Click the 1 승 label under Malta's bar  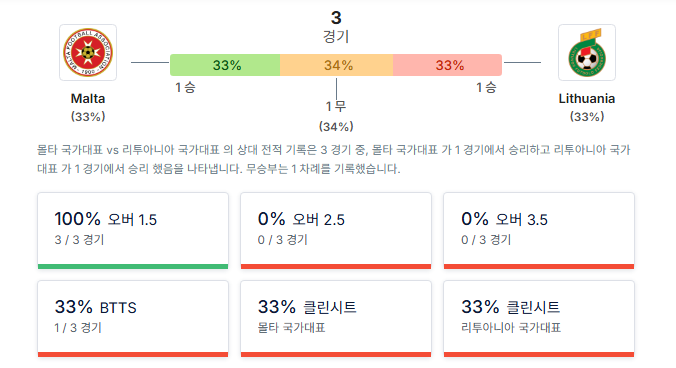(x=185, y=87)
